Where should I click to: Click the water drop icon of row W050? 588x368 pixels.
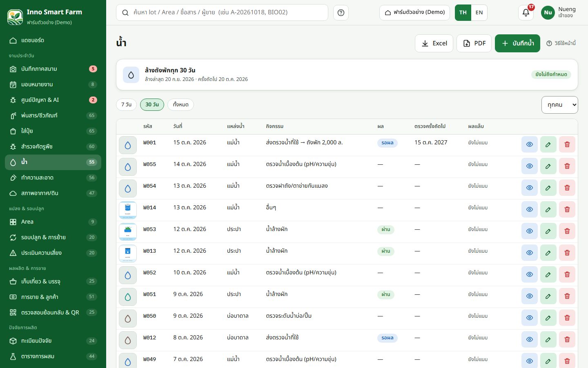(x=128, y=319)
